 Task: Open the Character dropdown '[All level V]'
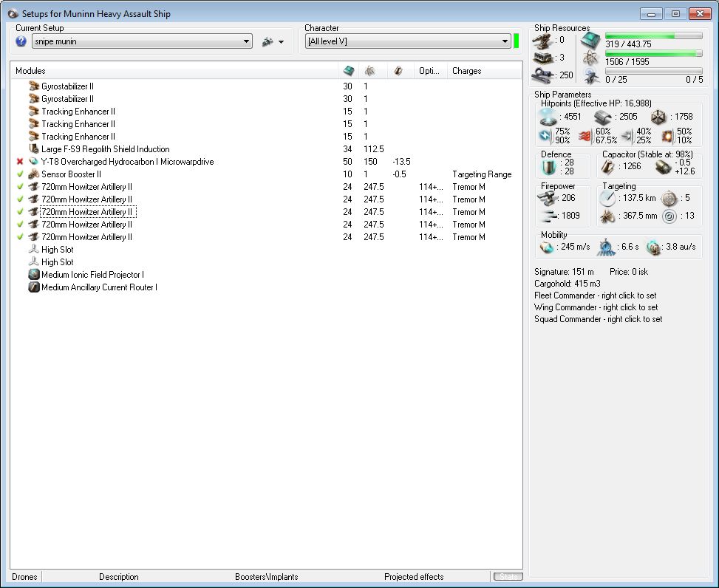coord(408,41)
